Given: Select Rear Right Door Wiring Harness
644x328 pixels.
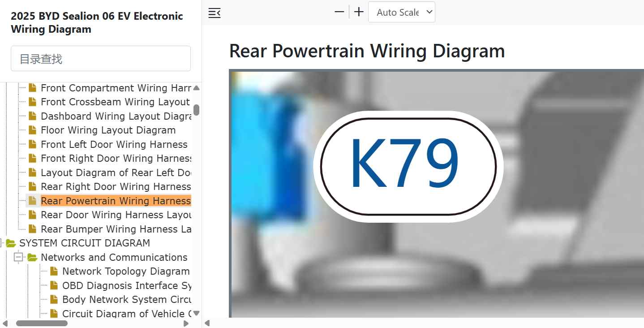Looking at the screenshot, I should pyautogui.click(x=116, y=186).
